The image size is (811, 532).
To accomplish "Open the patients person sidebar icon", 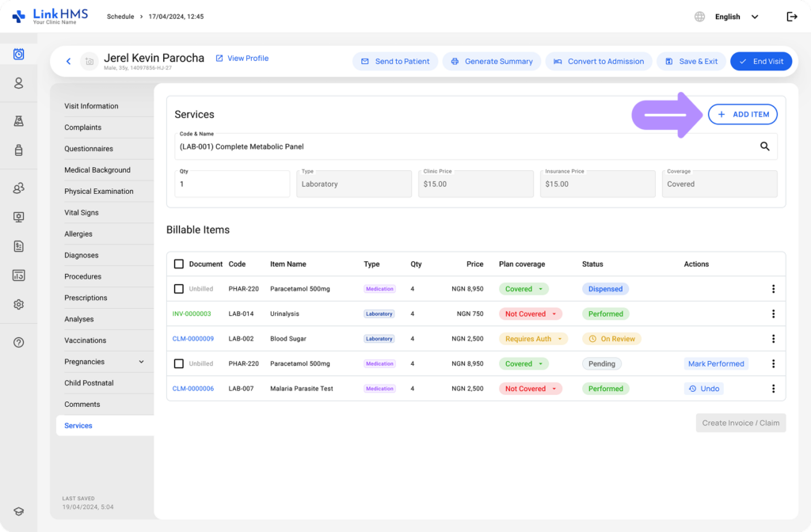I will coord(19,83).
